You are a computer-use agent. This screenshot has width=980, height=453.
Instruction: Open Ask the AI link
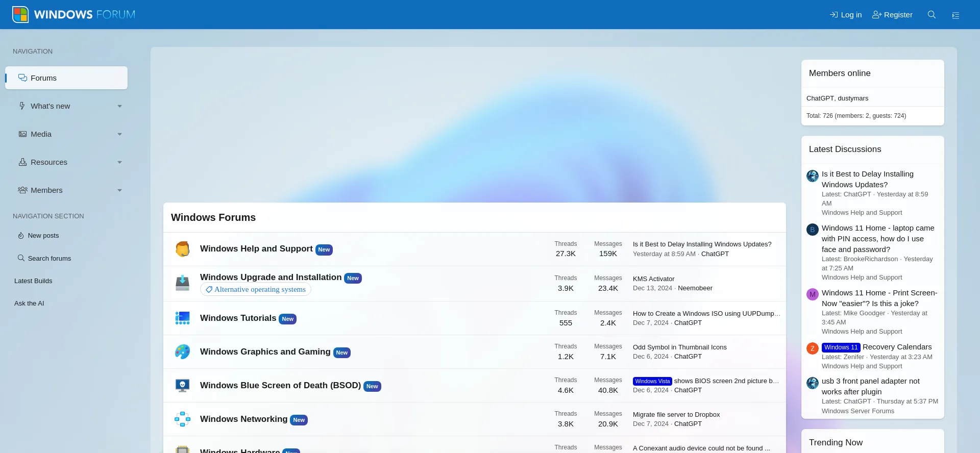[x=29, y=304]
